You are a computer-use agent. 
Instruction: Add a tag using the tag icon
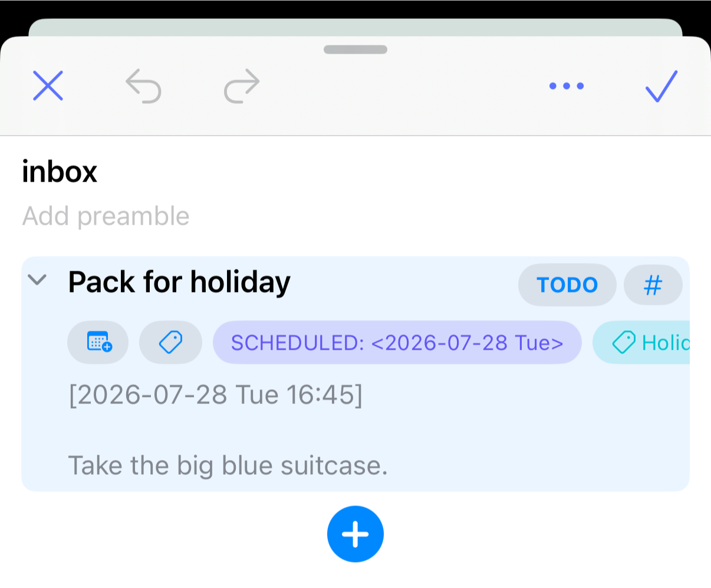coord(171,342)
